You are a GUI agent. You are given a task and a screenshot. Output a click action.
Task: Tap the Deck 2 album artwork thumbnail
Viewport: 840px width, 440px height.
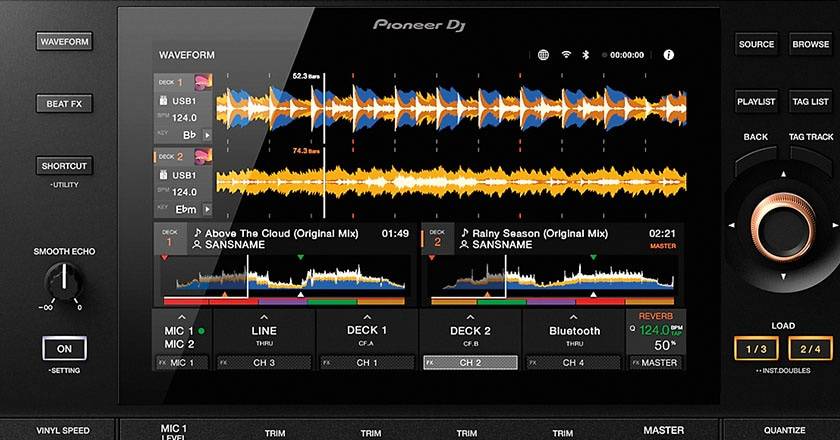click(203, 156)
